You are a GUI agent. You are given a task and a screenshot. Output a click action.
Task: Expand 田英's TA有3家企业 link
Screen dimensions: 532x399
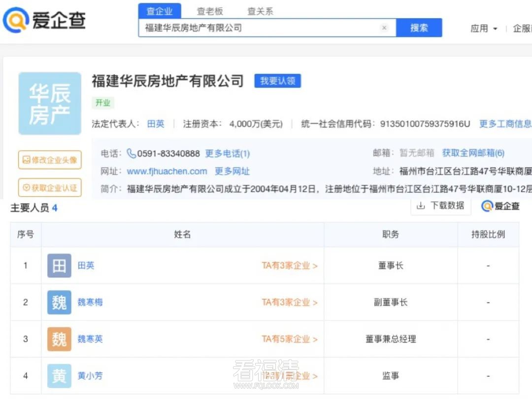point(289,266)
